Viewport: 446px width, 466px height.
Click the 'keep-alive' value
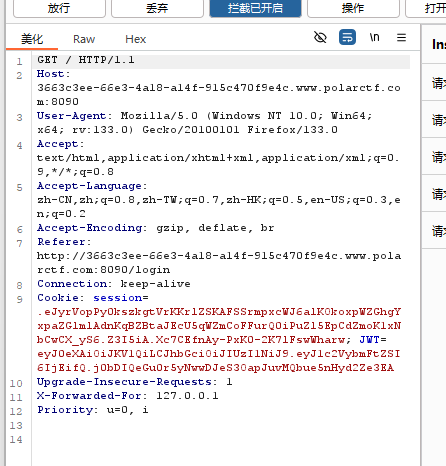click(x=155, y=284)
